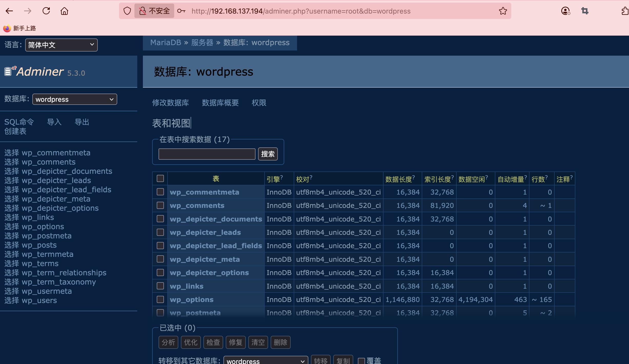Viewport: 629px width, 364px height.
Task: Open the SQL命令 page
Action: click(x=19, y=122)
